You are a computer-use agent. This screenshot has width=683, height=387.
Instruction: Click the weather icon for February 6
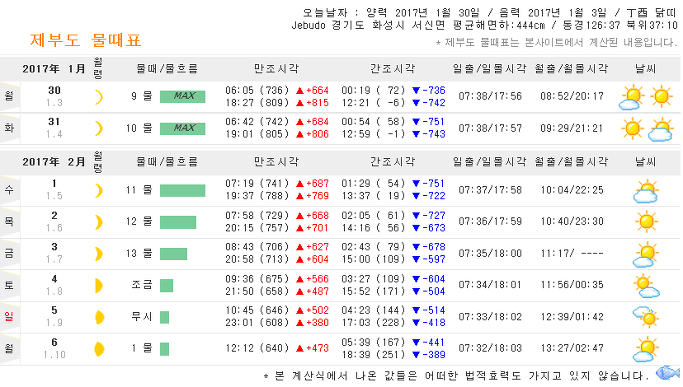(x=646, y=349)
